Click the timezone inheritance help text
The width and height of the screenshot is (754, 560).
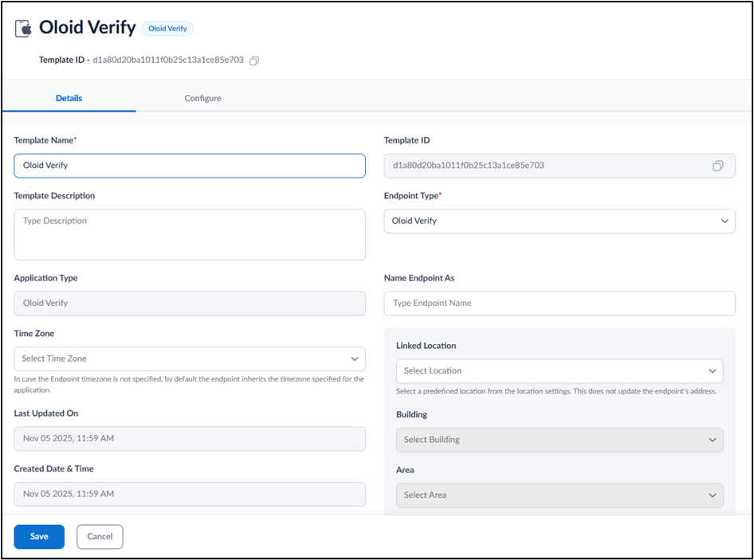[189, 385]
